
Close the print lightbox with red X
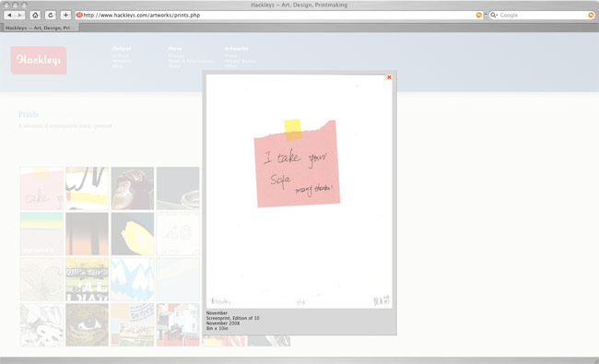[x=389, y=77]
